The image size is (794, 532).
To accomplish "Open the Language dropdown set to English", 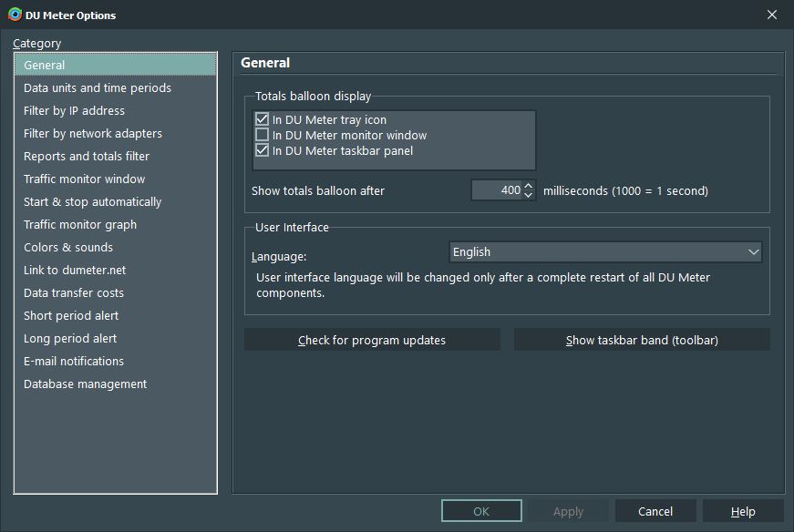I will pyautogui.click(x=605, y=252).
